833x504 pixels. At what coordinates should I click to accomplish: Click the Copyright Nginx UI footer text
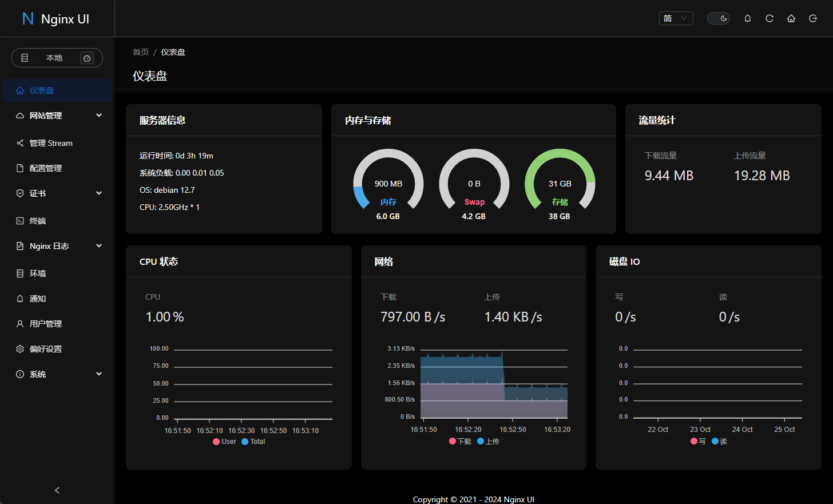474,499
